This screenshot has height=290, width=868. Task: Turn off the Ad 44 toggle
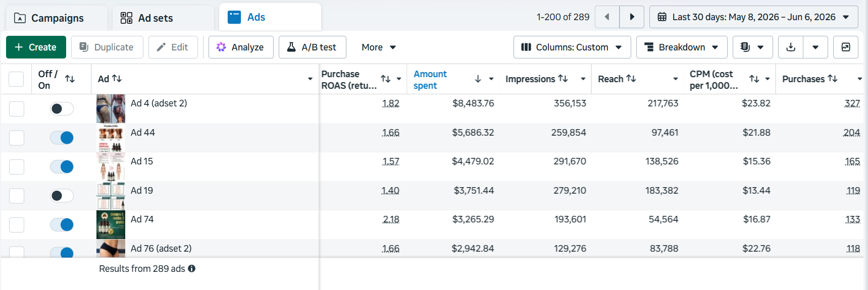[62, 138]
